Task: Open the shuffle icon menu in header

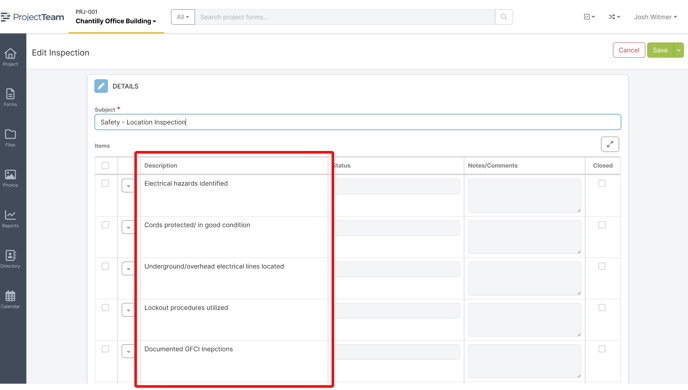Action: (614, 17)
